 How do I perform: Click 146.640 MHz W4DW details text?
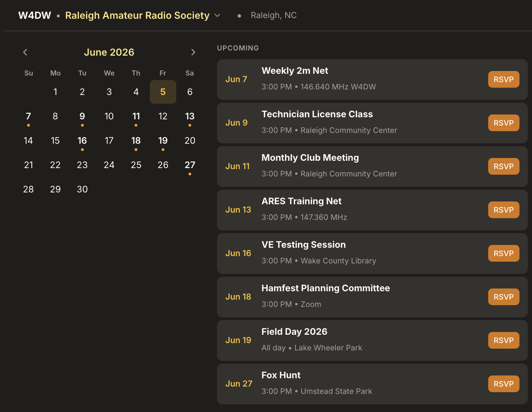[x=338, y=87]
